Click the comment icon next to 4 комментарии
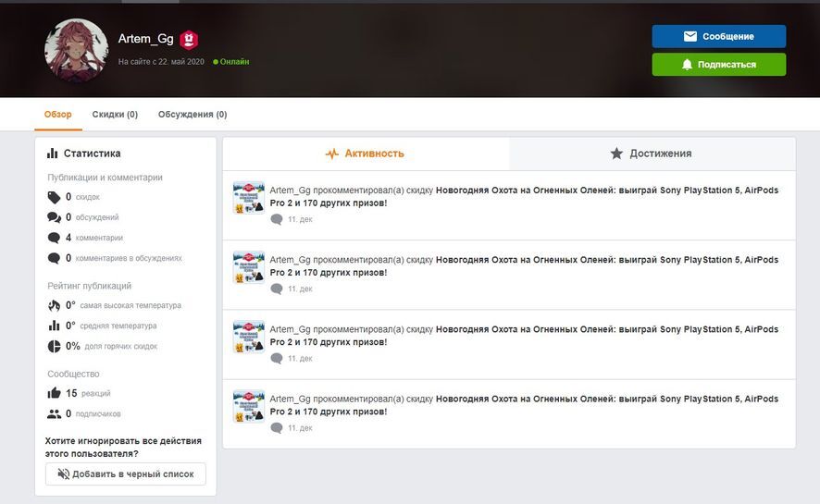Screen dimensions: 820x504 coord(54,238)
